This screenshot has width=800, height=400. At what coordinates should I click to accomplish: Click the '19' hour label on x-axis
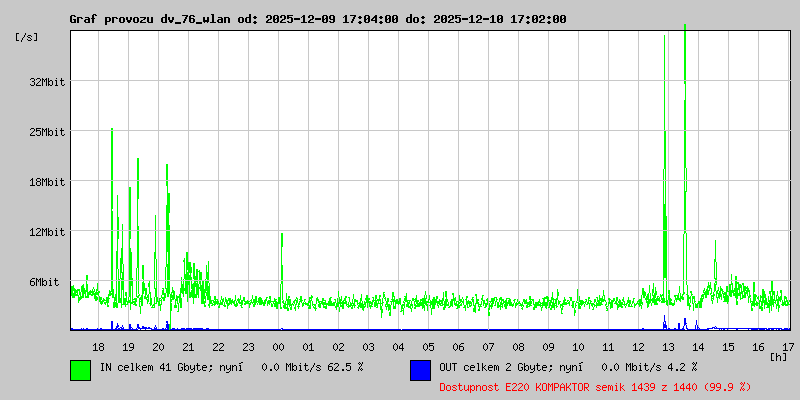(x=129, y=347)
